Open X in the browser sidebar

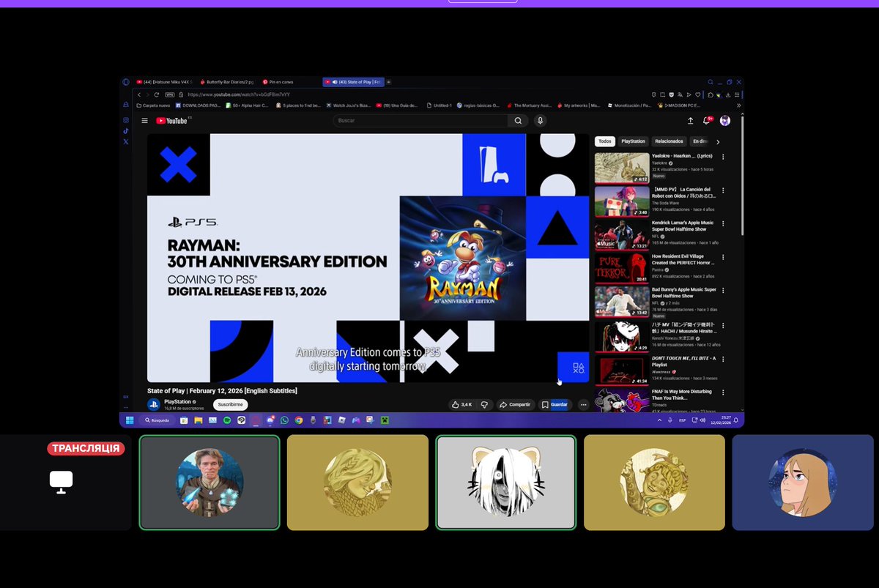tap(126, 141)
